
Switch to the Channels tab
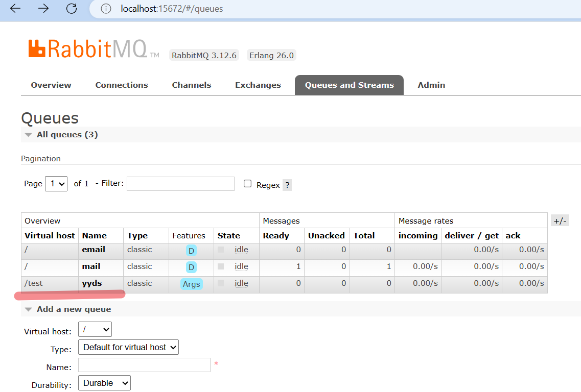click(x=192, y=85)
